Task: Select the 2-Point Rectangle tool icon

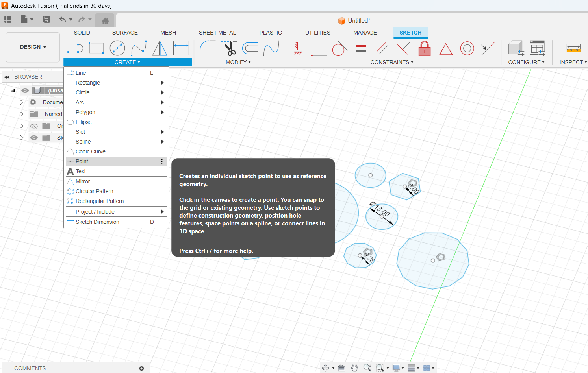Action: (x=96, y=48)
